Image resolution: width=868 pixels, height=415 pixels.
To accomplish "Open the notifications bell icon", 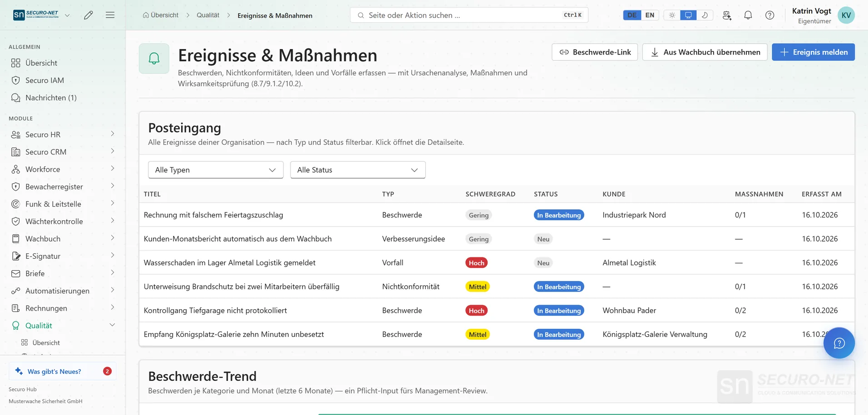I will click(748, 15).
